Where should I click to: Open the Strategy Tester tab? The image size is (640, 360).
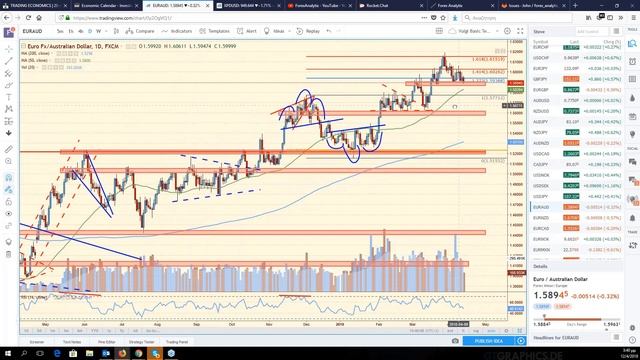[x=142, y=342]
